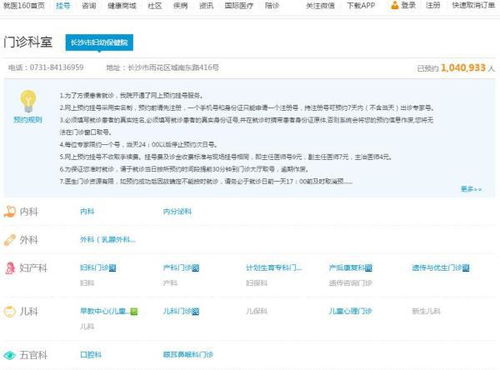Viewport: 500px width, 370px height.
Task: Click the gray 遗传咨询门诊 text
Action: pos(350,283)
